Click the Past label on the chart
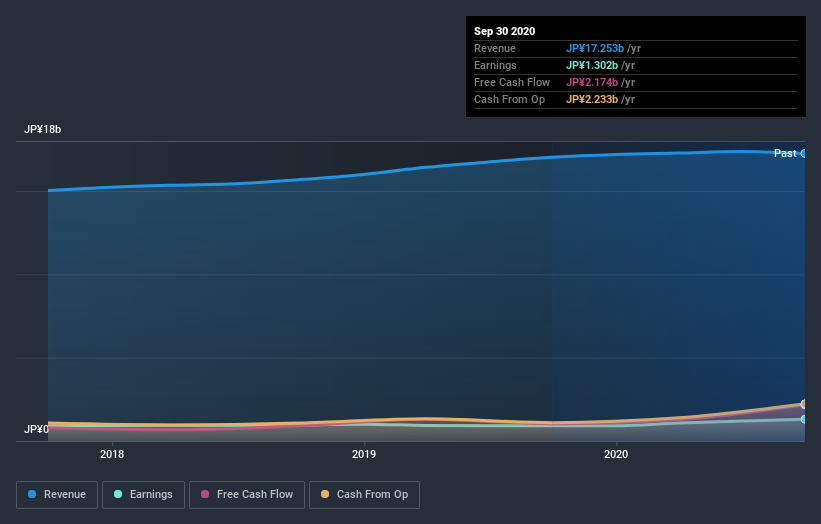This screenshot has width=821, height=524. 785,153
